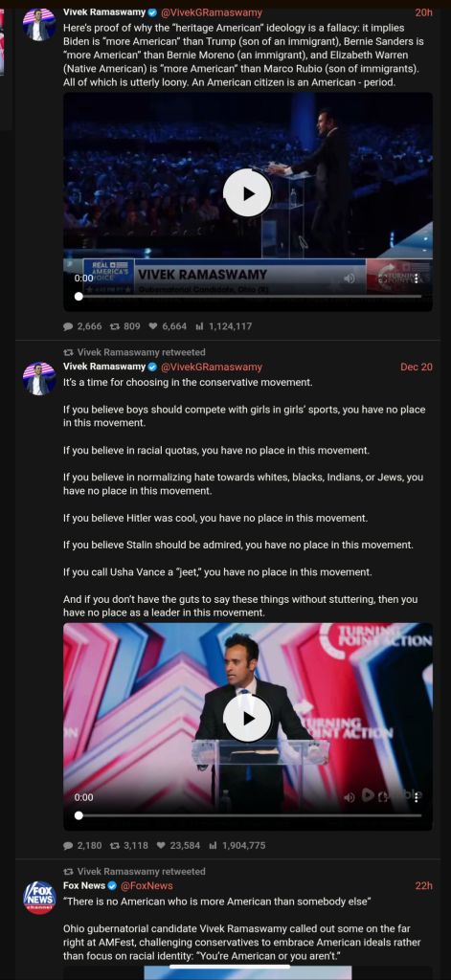Click the retweet icon showing 809
The width and height of the screenshot is (451, 980).
tap(115, 326)
